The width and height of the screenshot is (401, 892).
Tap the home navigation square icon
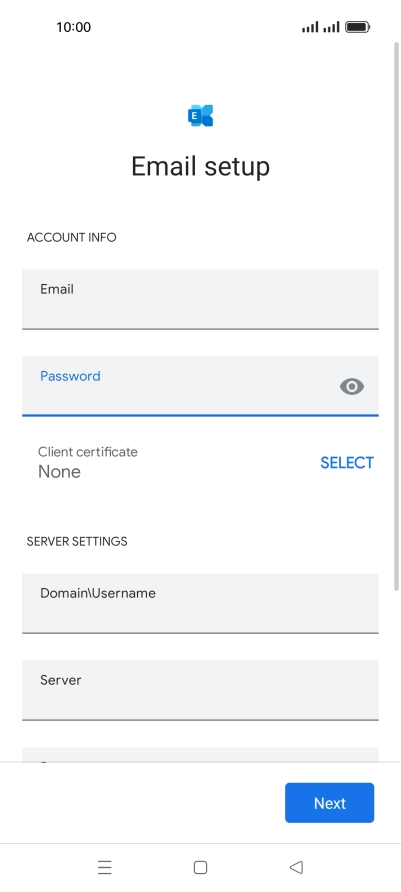pyautogui.click(x=200, y=867)
